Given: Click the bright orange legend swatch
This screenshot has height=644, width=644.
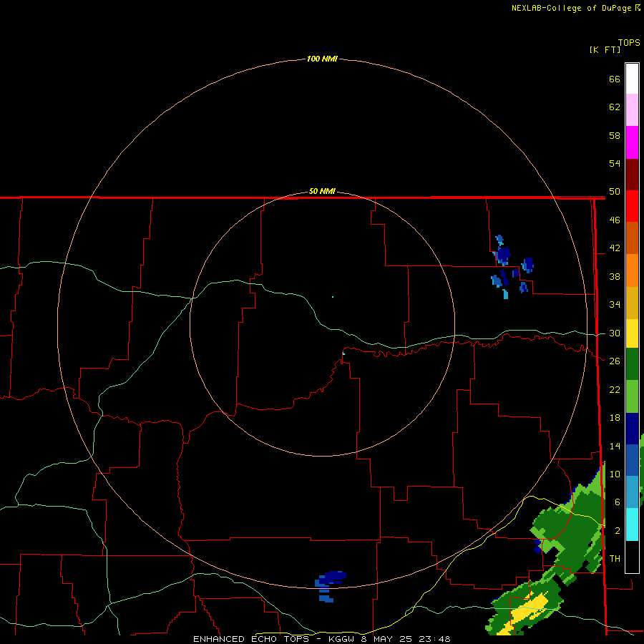Looking at the screenshot, I should (632, 270).
